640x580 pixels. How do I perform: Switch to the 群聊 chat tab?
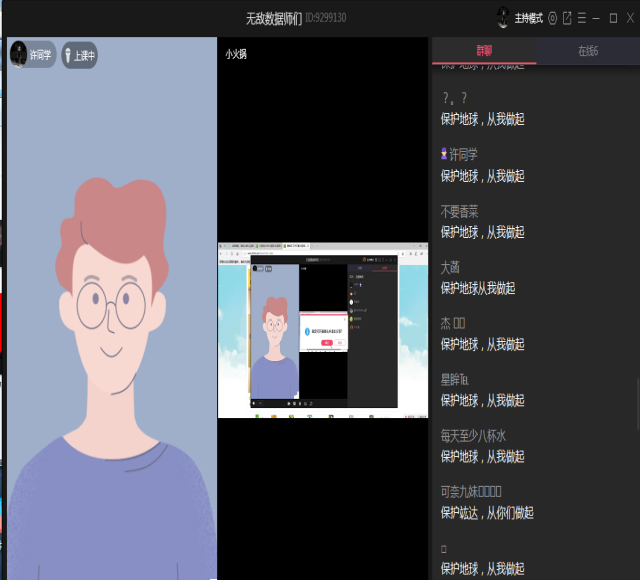coord(484,51)
